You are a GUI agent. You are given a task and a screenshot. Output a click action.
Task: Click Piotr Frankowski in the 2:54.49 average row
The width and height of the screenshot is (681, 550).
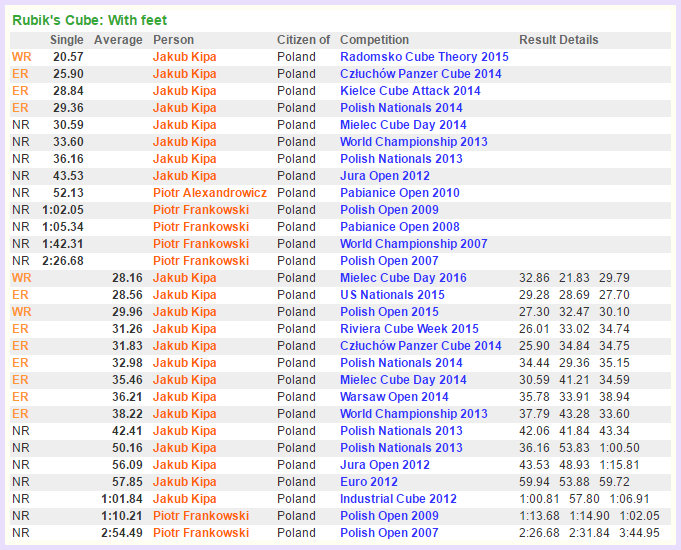pos(201,533)
